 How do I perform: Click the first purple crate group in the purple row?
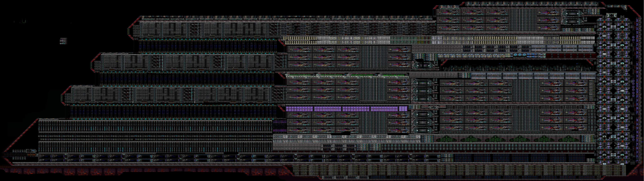[x=299, y=109]
